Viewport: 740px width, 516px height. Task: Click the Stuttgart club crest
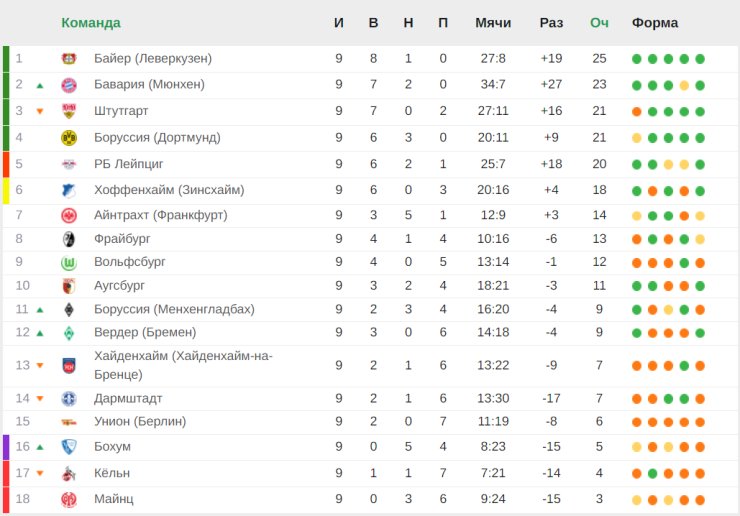pyautogui.click(x=69, y=111)
